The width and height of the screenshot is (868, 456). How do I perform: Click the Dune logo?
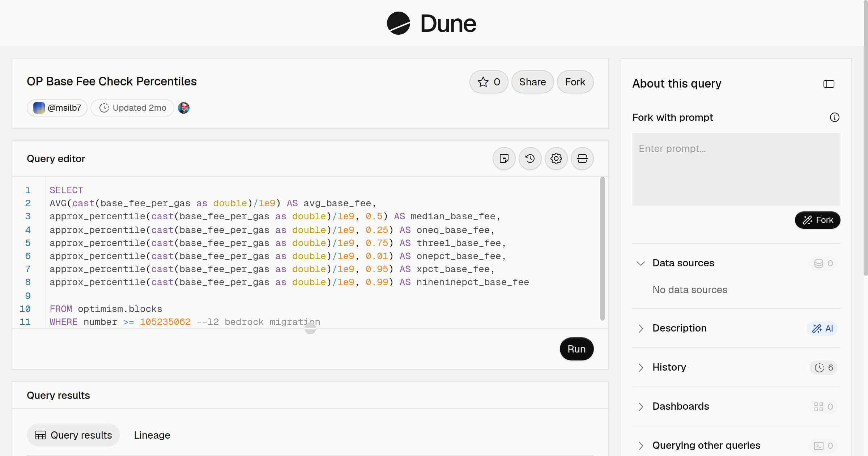point(431,23)
